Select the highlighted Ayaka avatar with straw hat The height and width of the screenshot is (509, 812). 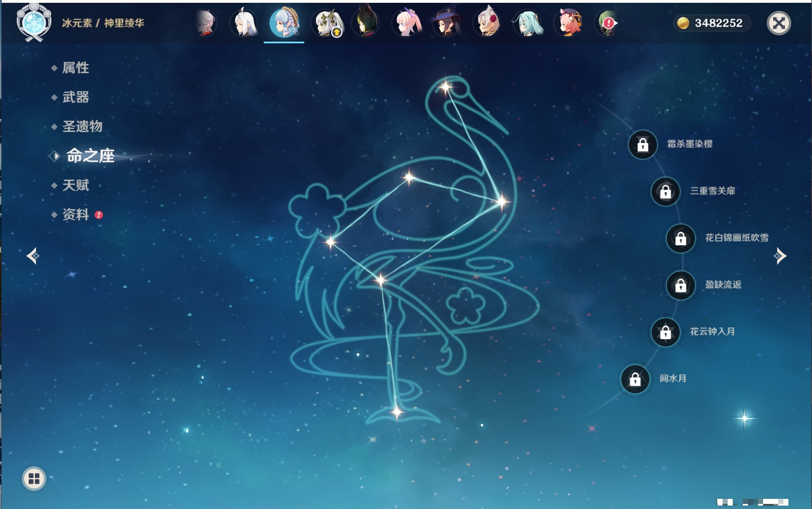point(284,23)
